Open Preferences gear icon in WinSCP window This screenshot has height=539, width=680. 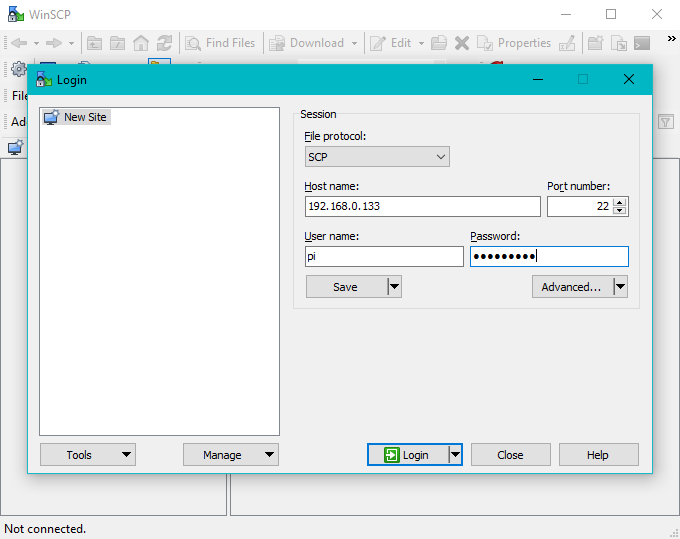coord(19,69)
